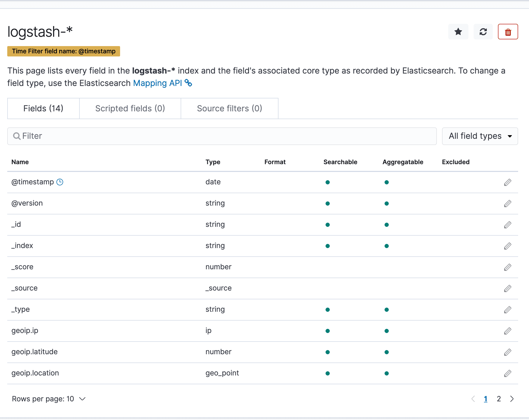529x420 pixels.
Task: Edit the _source field via pencil icon
Action: (x=507, y=288)
